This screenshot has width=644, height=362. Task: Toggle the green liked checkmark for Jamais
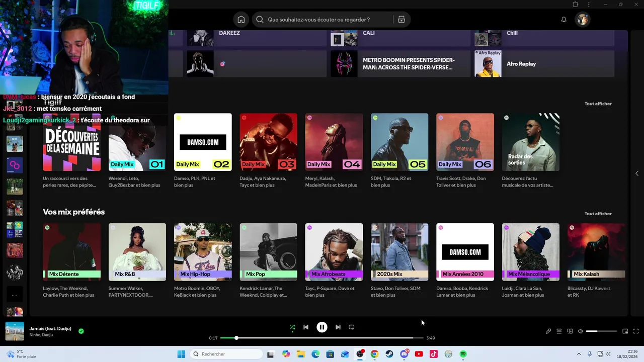[81, 331]
